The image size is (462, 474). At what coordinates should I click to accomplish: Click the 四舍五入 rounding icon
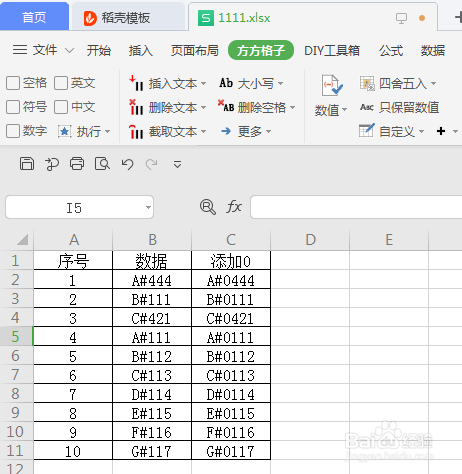(x=367, y=83)
